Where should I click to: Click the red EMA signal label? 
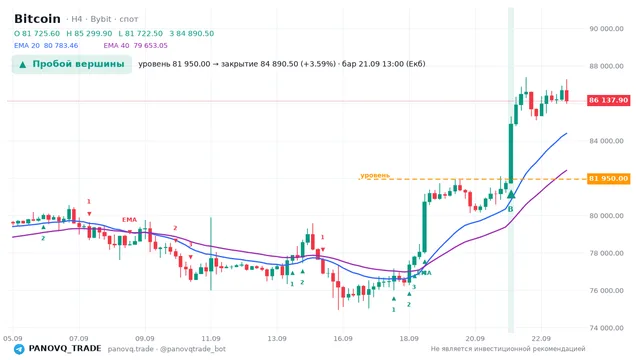click(129, 220)
